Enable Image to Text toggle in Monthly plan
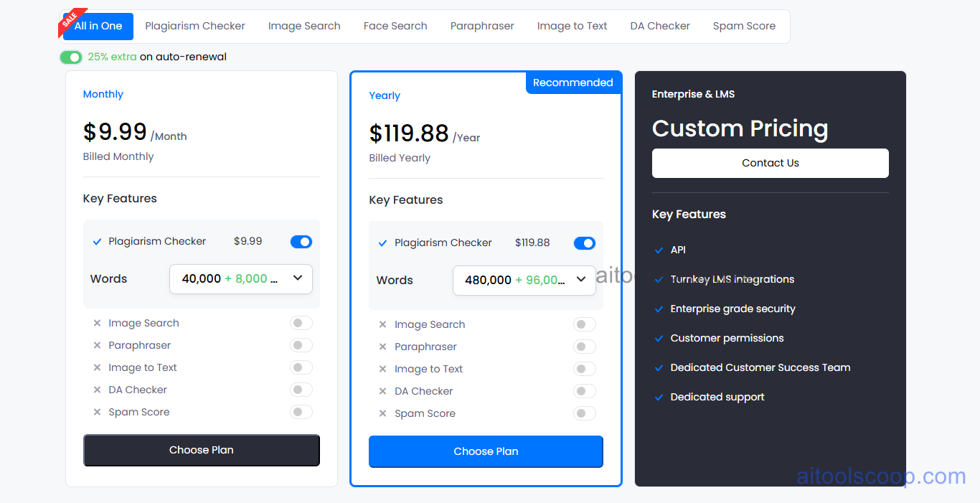 pyautogui.click(x=301, y=368)
